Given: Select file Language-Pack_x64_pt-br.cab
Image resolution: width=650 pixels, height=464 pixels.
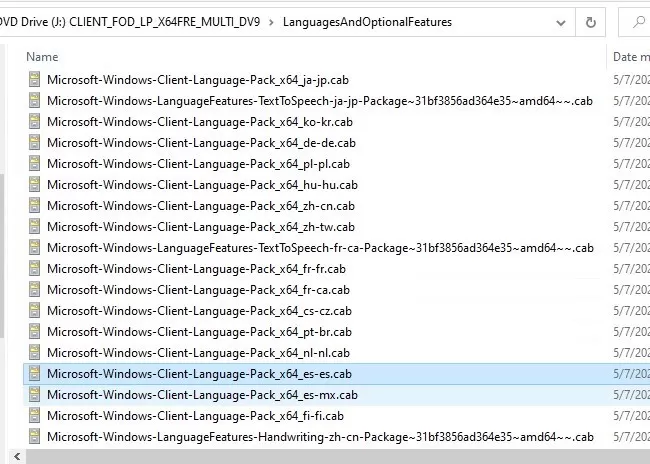Looking at the screenshot, I should click(x=199, y=332).
